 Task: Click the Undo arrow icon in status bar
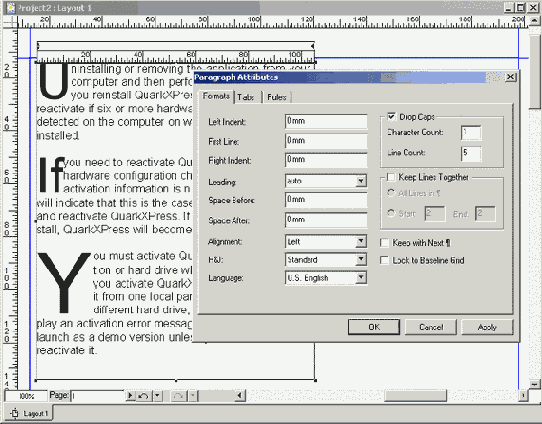pyautogui.click(x=143, y=395)
